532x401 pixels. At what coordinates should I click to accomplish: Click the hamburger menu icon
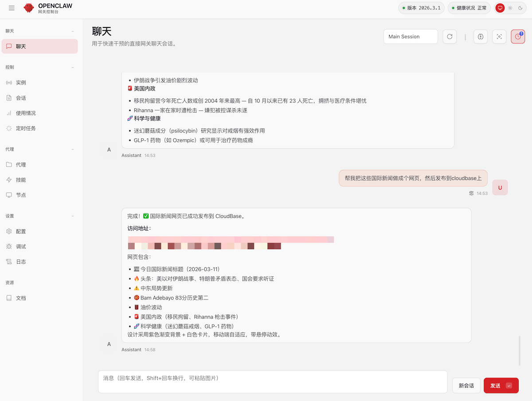pos(12,8)
